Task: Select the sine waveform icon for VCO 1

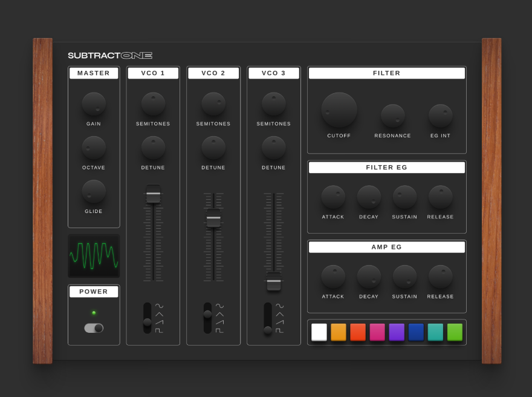Action: 159,306
